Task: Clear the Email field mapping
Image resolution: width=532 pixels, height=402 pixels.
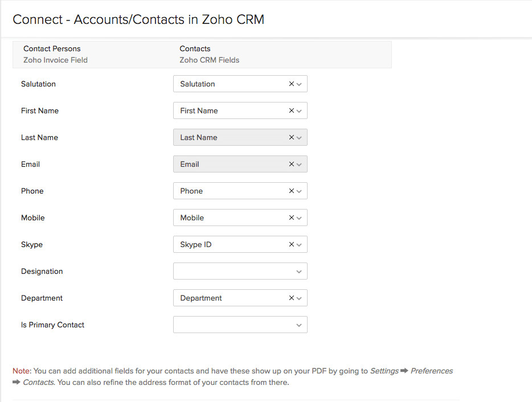Action: tap(291, 164)
